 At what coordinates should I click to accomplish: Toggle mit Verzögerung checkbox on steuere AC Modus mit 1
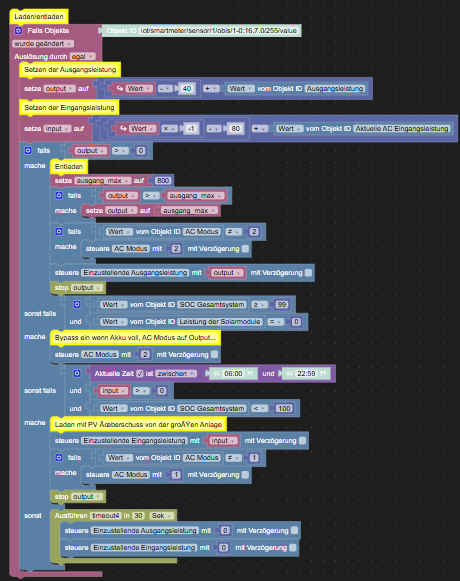245,475
